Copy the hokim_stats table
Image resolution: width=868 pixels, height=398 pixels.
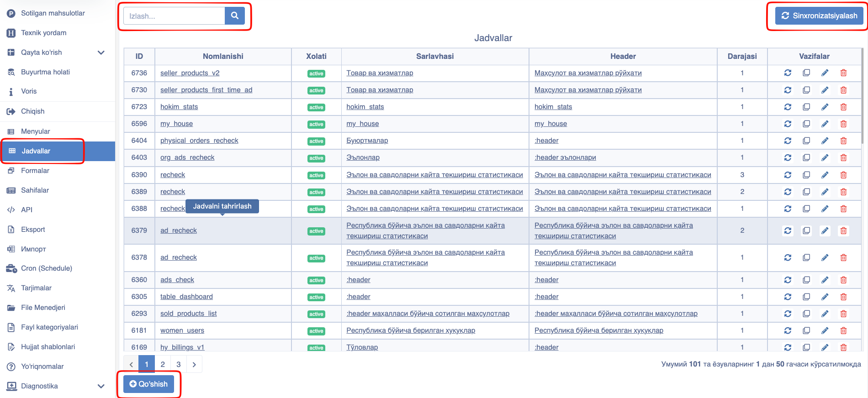point(806,107)
